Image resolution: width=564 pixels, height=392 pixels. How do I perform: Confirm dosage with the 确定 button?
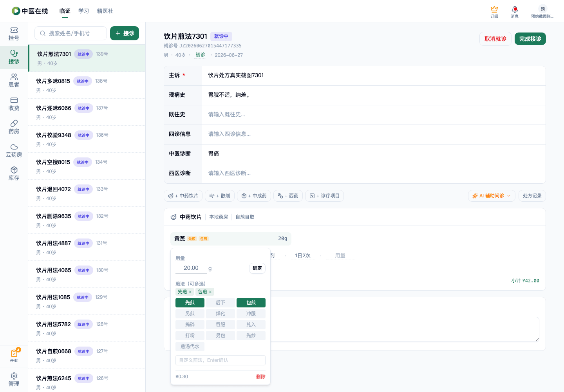[x=257, y=268]
